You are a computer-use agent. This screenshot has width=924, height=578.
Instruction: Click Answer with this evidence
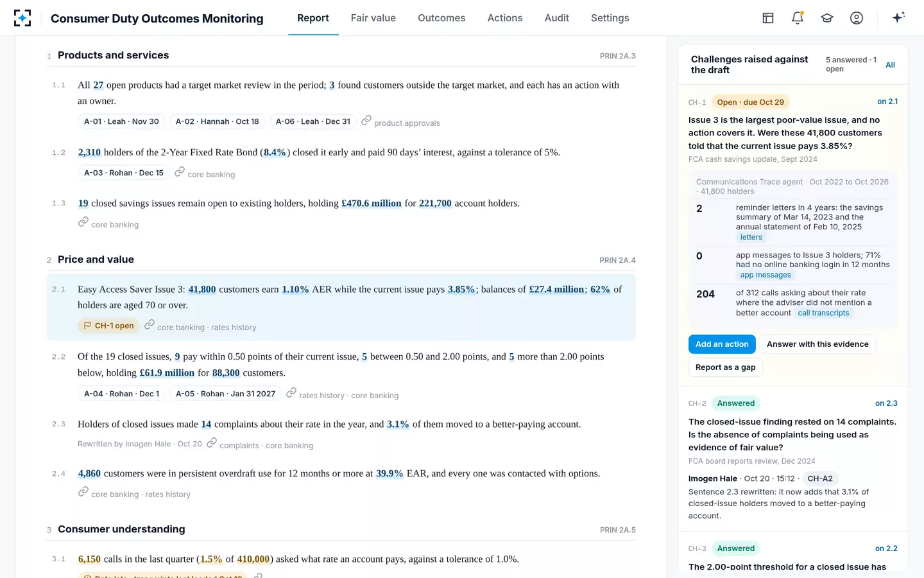point(817,344)
